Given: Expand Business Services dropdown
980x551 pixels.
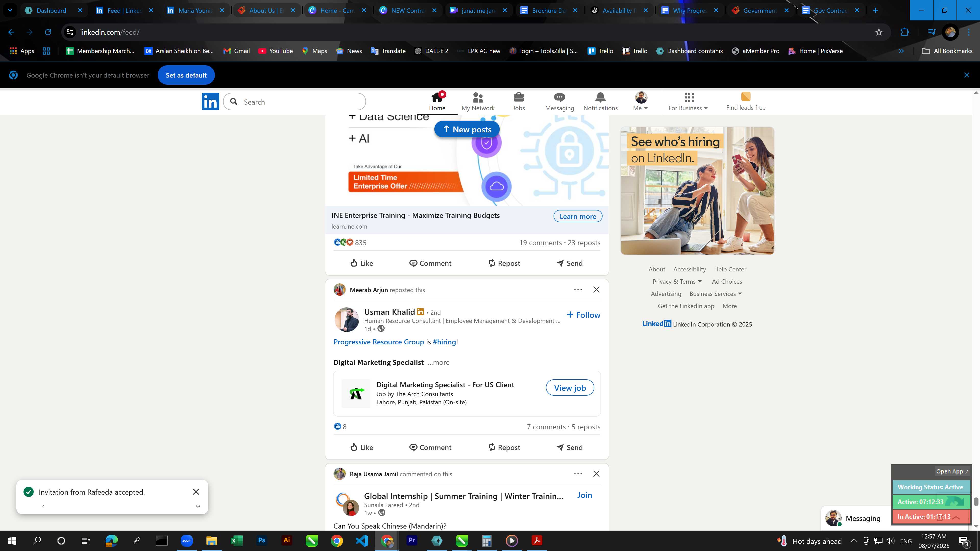Looking at the screenshot, I should pos(716,294).
